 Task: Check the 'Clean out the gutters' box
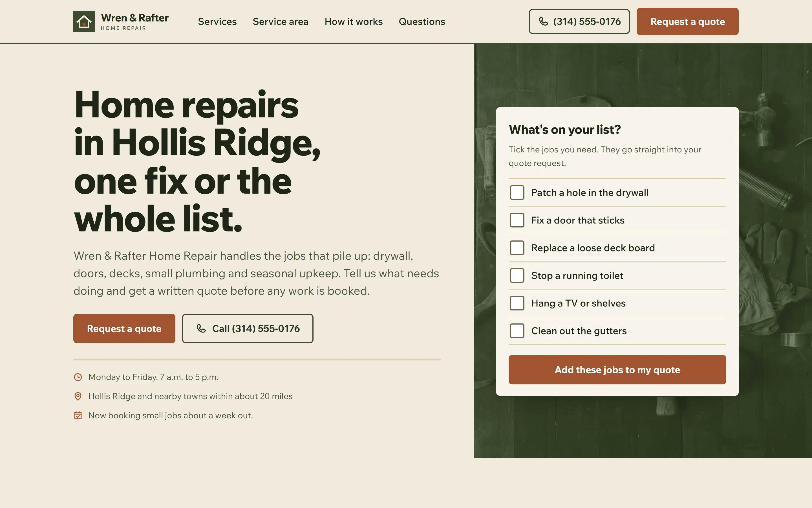point(517,331)
